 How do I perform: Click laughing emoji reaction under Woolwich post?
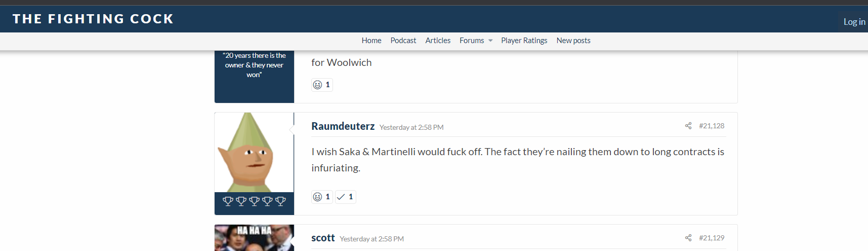(322, 85)
